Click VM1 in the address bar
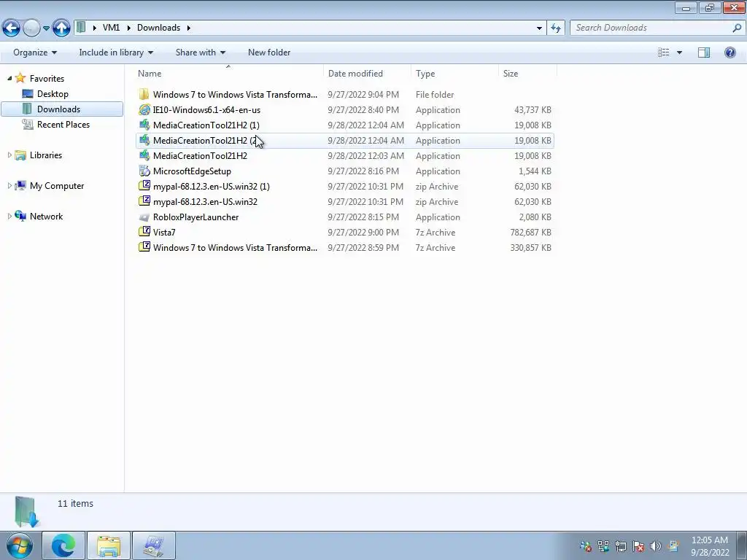Viewport: 747px width, 560px height. 111,28
